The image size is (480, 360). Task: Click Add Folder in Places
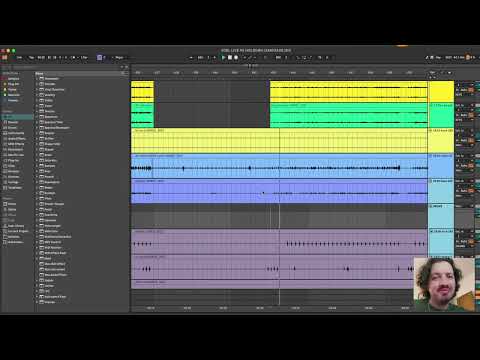(14, 242)
